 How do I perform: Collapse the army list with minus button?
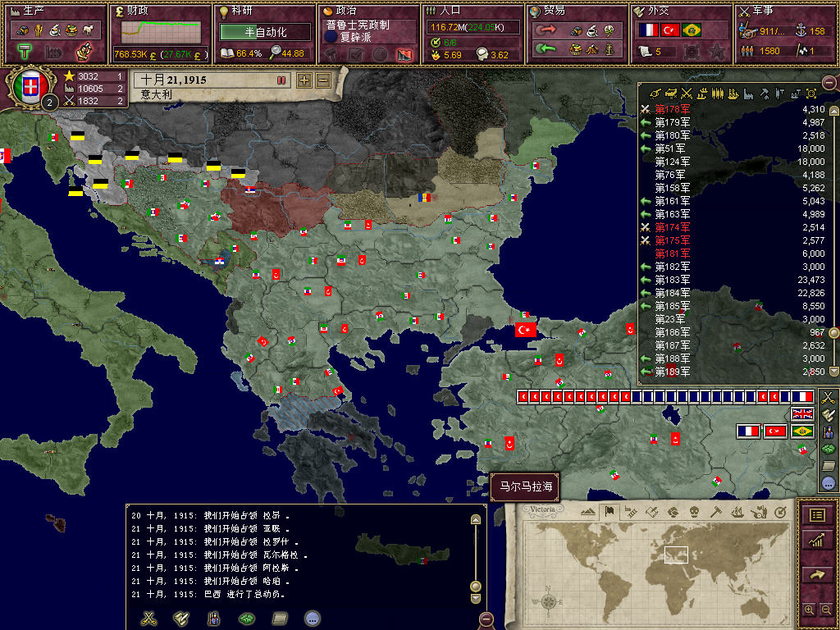pyautogui.click(x=829, y=83)
